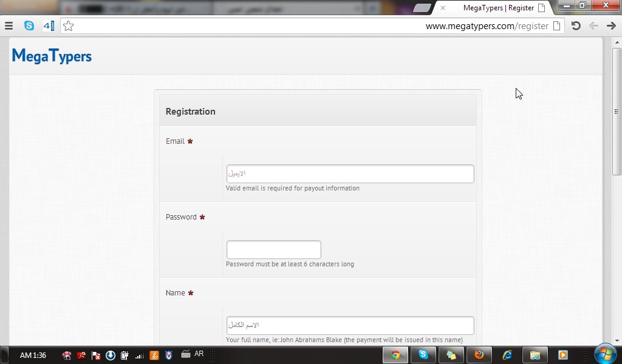
Task: Click the scrollbar up arrow
Action: (617, 42)
